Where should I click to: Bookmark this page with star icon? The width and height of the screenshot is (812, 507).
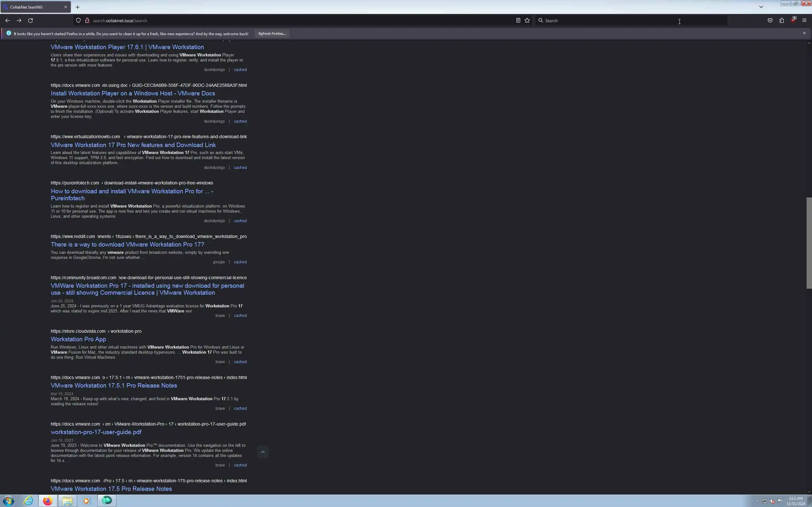coord(527,21)
